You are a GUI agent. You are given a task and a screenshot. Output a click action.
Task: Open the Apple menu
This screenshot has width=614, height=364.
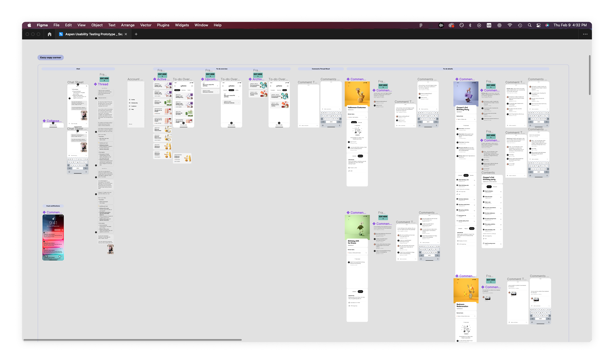[x=29, y=25]
